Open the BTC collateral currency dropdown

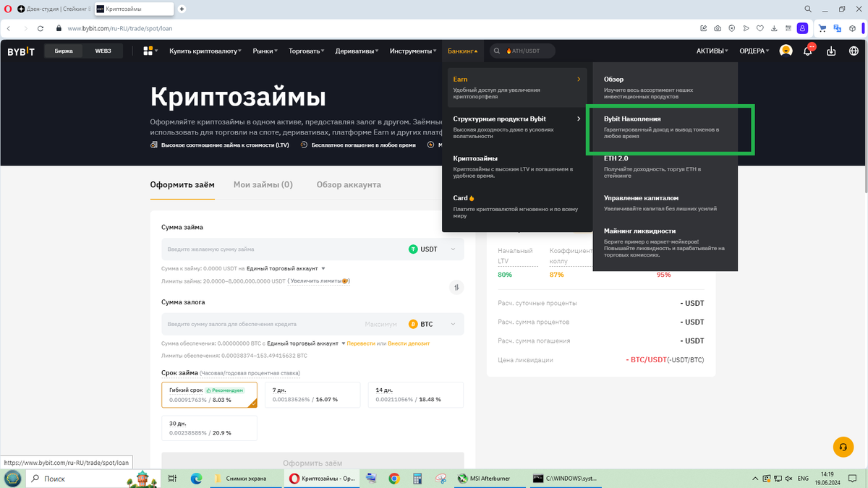pos(432,324)
